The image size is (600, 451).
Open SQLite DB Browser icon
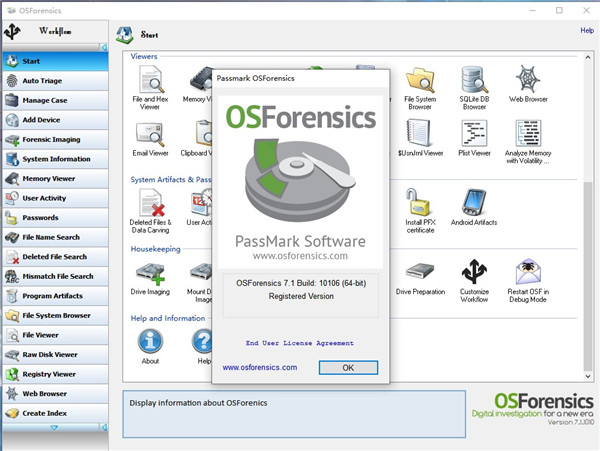(474, 80)
